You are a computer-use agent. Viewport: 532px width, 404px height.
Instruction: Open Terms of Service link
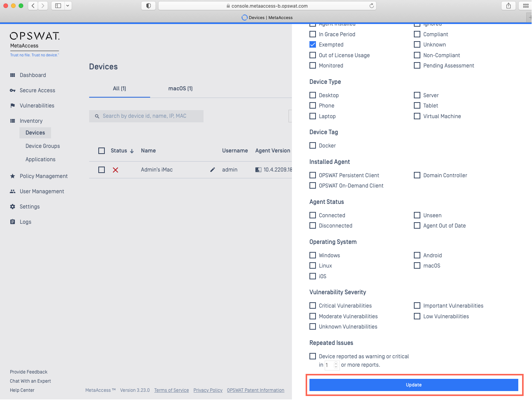[171, 390]
